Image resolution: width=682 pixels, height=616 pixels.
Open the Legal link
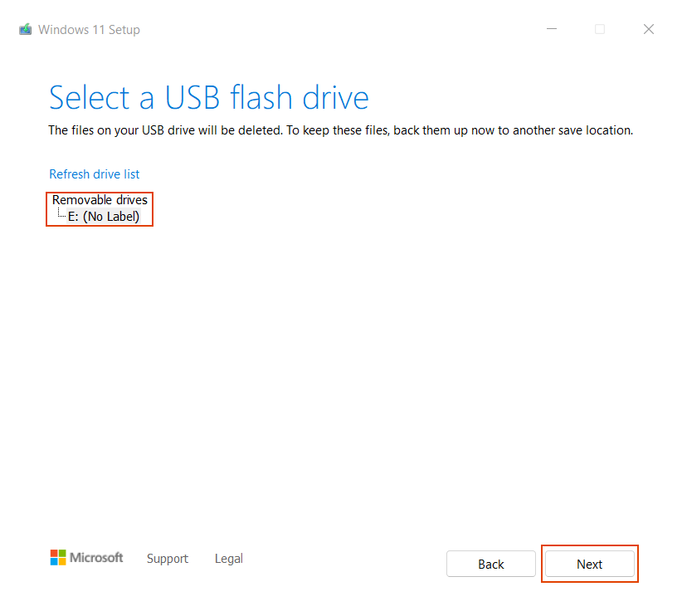(229, 559)
